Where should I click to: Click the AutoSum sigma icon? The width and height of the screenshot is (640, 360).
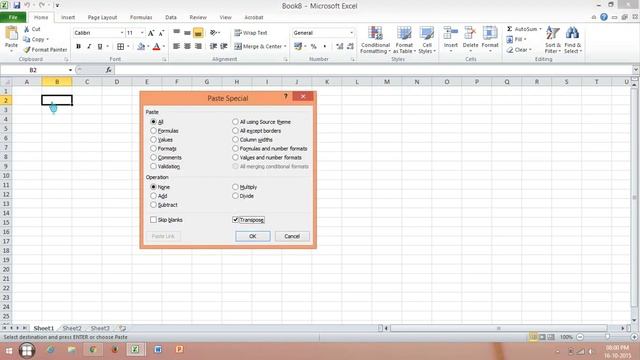(509, 29)
